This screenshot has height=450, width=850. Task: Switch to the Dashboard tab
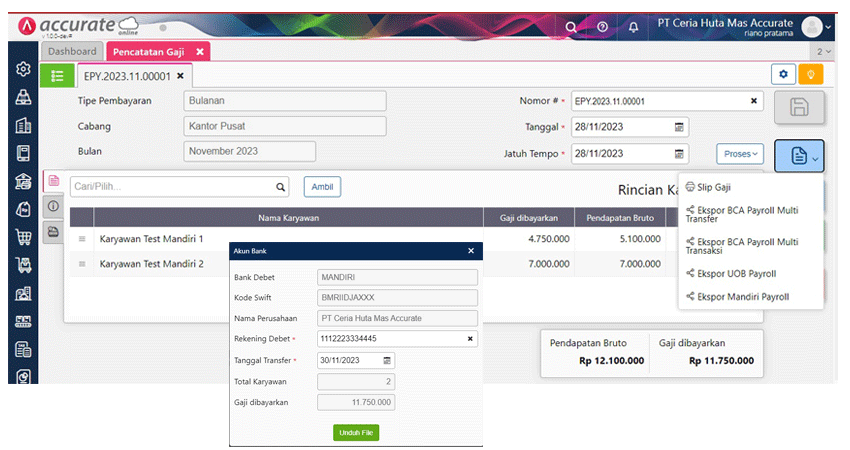(x=72, y=51)
